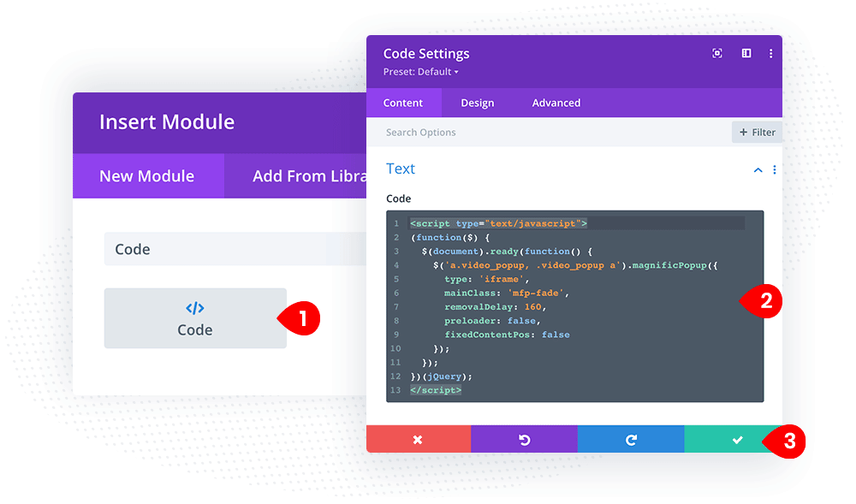This screenshot has height=504, width=856.
Task: Expand the Filter options
Action: 757,132
